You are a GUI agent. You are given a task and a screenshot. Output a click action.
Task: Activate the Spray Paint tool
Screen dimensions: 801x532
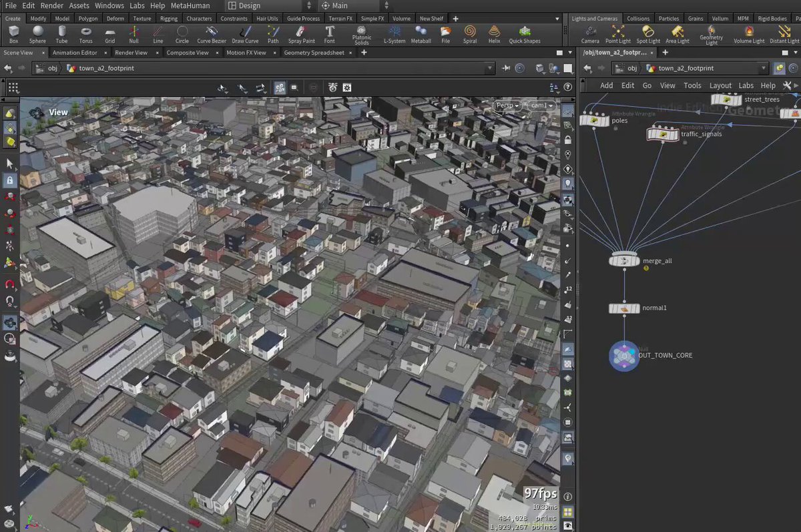click(x=301, y=34)
